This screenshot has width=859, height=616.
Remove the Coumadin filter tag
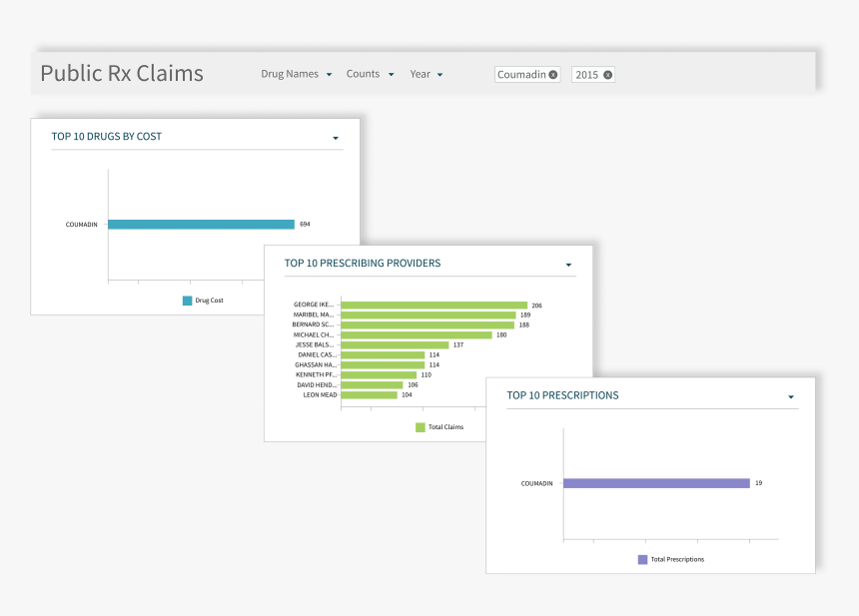click(x=552, y=75)
